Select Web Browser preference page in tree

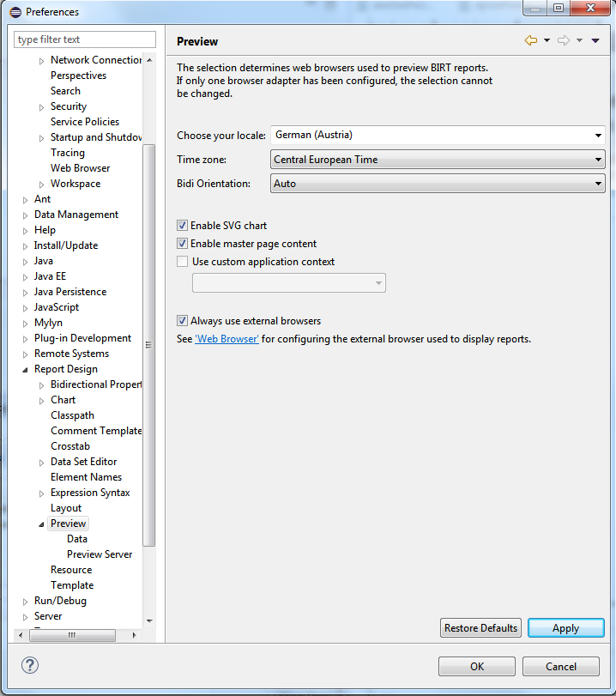tap(80, 168)
